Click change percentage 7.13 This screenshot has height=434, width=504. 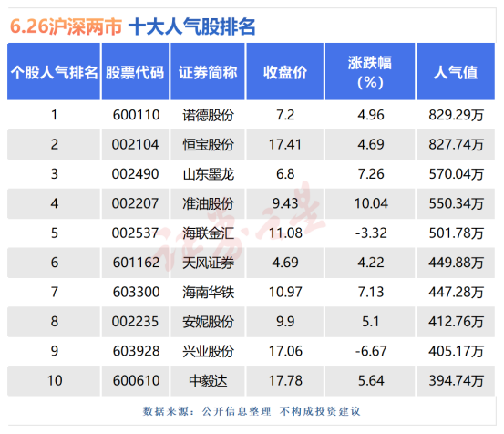371,293
